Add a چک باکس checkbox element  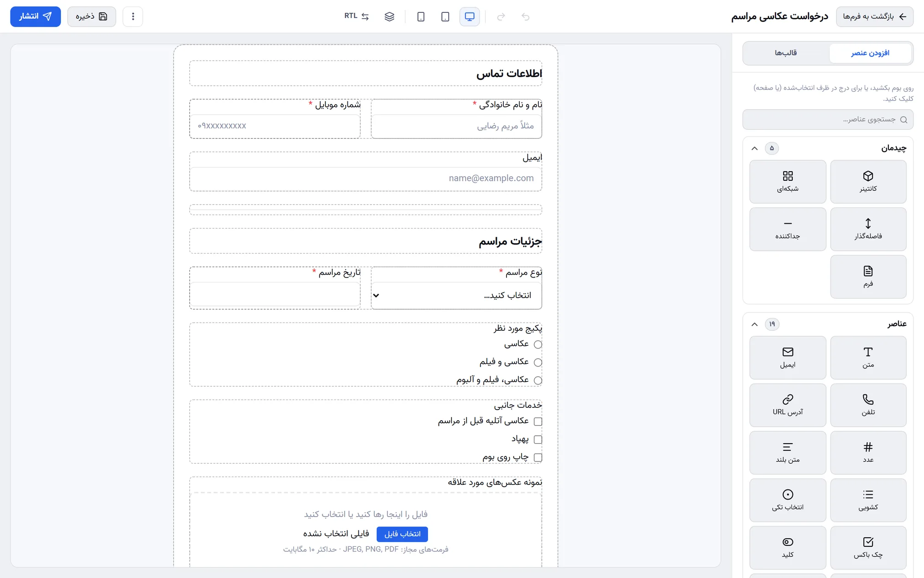tap(868, 548)
